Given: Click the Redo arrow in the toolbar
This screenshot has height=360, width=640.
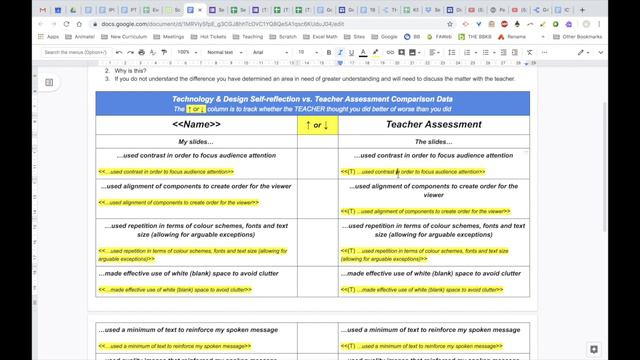Looking at the screenshot, I should pyautogui.click(x=130, y=52).
